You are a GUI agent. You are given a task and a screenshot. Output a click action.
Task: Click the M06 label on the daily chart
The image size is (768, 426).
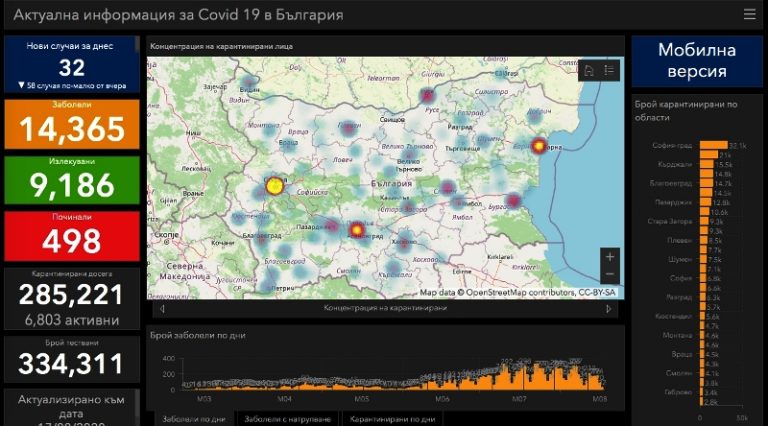pyautogui.click(x=442, y=399)
